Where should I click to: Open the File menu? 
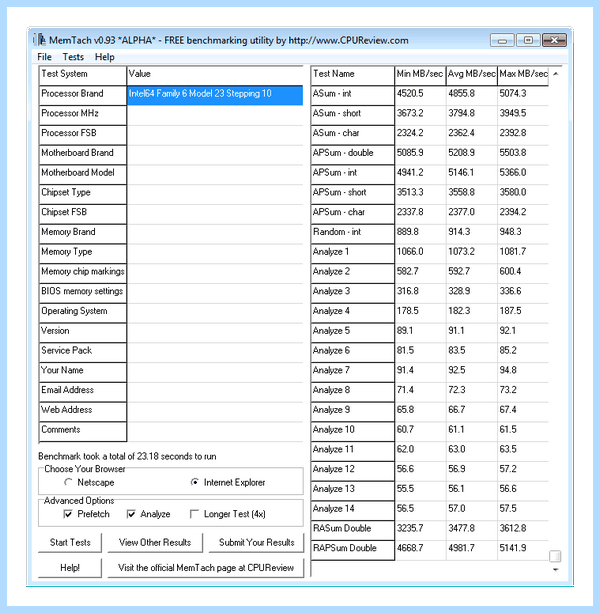click(x=45, y=57)
